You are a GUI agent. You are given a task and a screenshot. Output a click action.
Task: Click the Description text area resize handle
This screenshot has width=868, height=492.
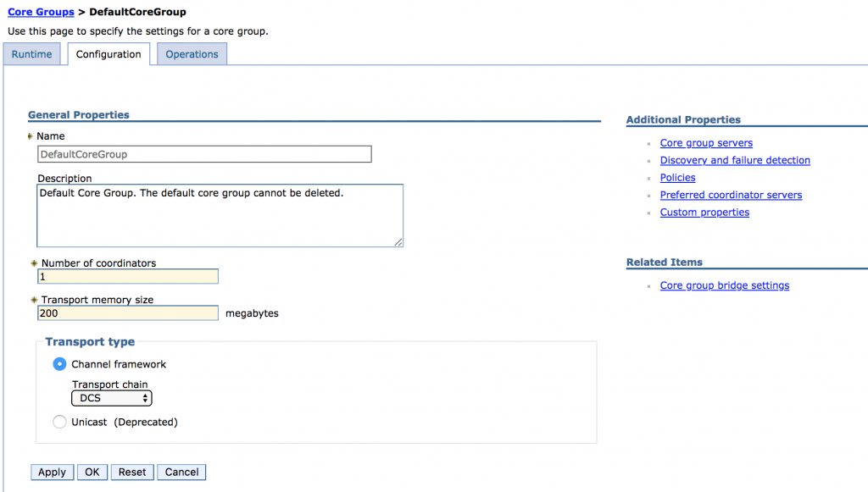pyautogui.click(x=398, y=242)
